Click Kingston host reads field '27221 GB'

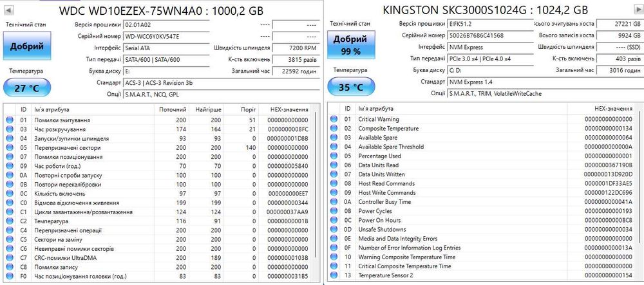(x=620, y=24)
